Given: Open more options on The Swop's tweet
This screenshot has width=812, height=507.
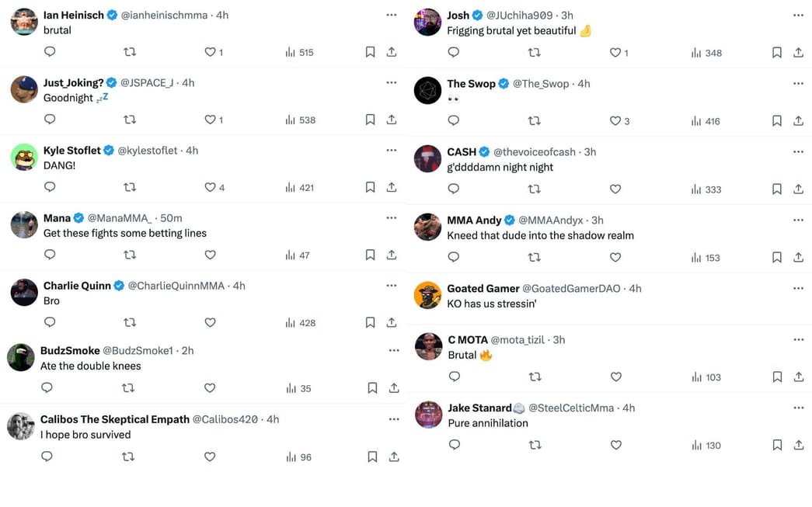Looking at the screenshot, I should coord(798,84).
